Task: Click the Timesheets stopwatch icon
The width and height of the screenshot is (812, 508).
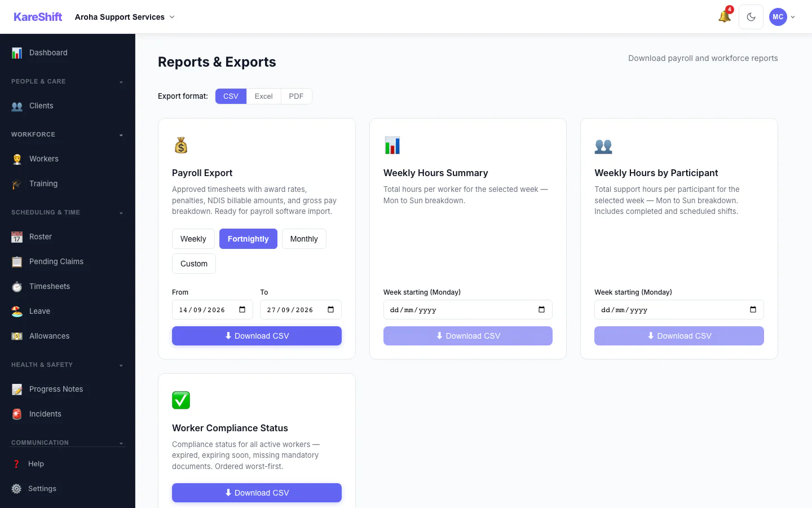Action: click(17, 286)
